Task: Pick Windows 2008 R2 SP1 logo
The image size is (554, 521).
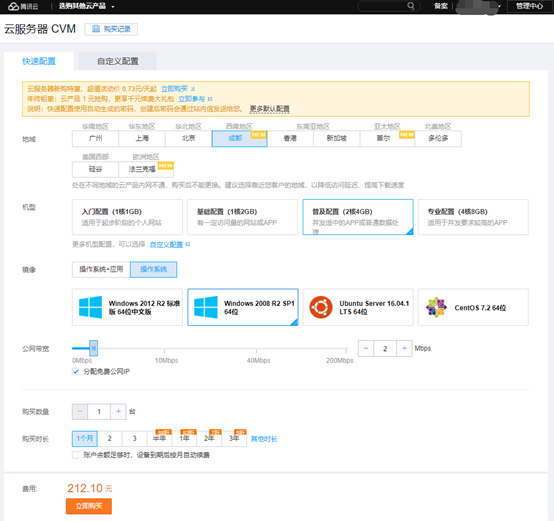Action: tap(206, 307)
